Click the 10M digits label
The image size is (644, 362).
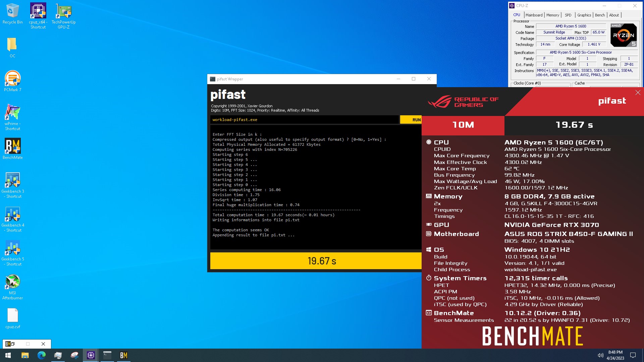pos(463,125)
